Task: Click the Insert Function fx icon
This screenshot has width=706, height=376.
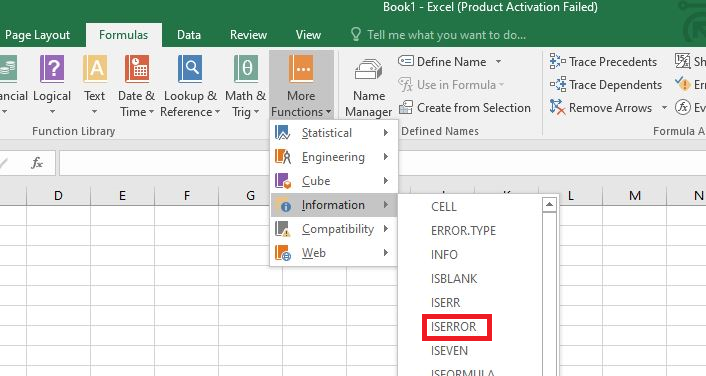Action: [37, 163]
